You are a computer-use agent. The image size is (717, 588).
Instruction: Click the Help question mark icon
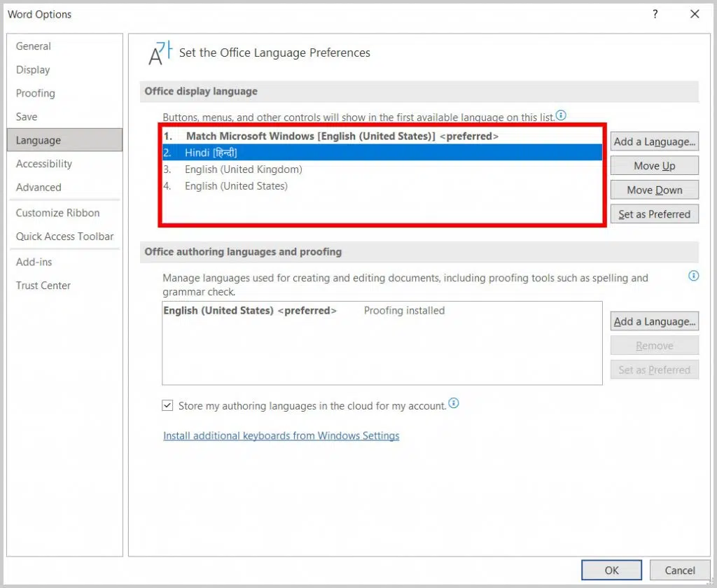(x=655, y=14)
